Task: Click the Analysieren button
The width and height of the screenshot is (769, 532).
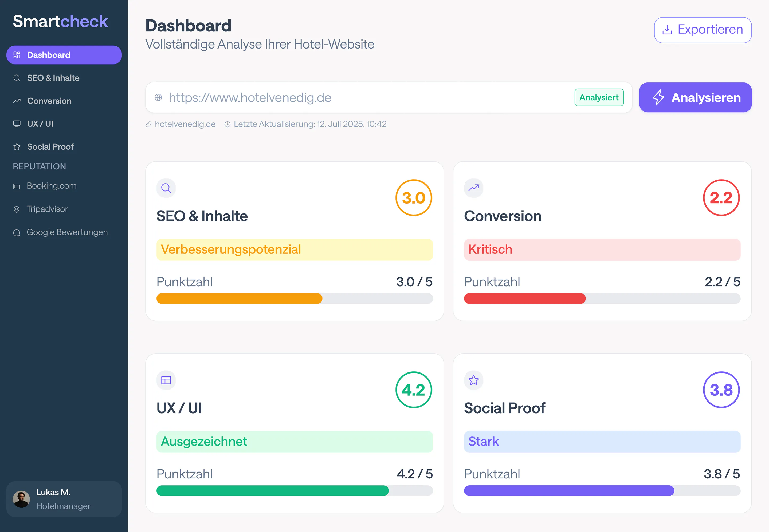Action: click(695, 97)
